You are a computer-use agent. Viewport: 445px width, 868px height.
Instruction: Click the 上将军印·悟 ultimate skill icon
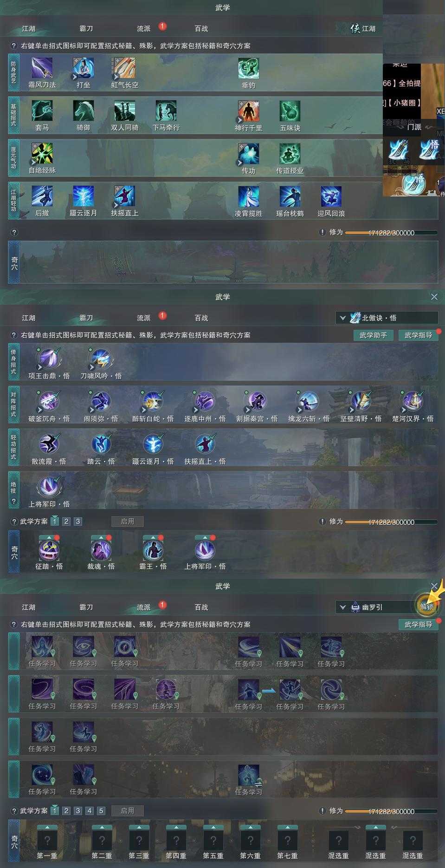(x=49, y=488)
